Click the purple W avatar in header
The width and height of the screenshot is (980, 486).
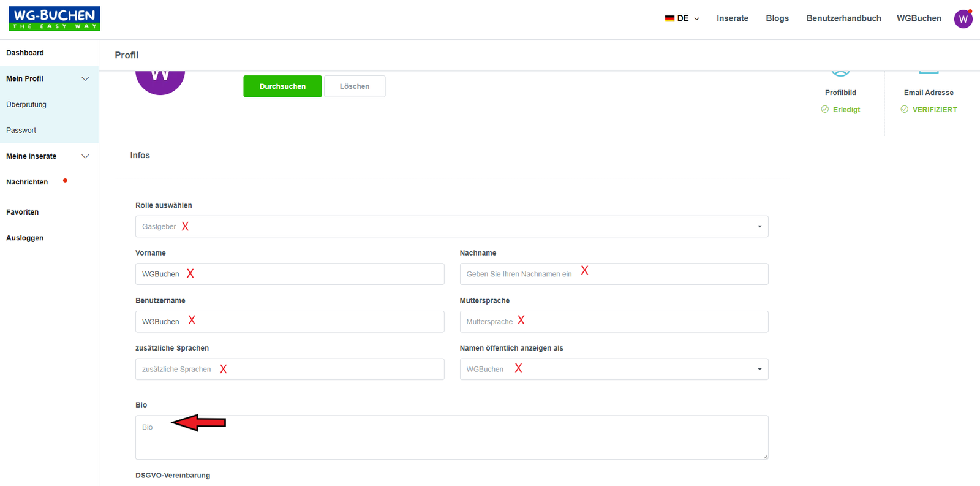963,19
